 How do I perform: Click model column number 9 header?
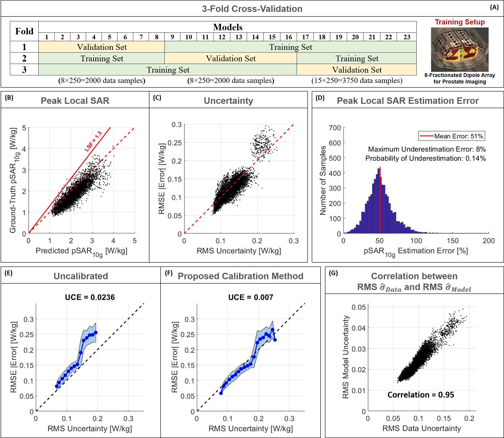point(172,37)
